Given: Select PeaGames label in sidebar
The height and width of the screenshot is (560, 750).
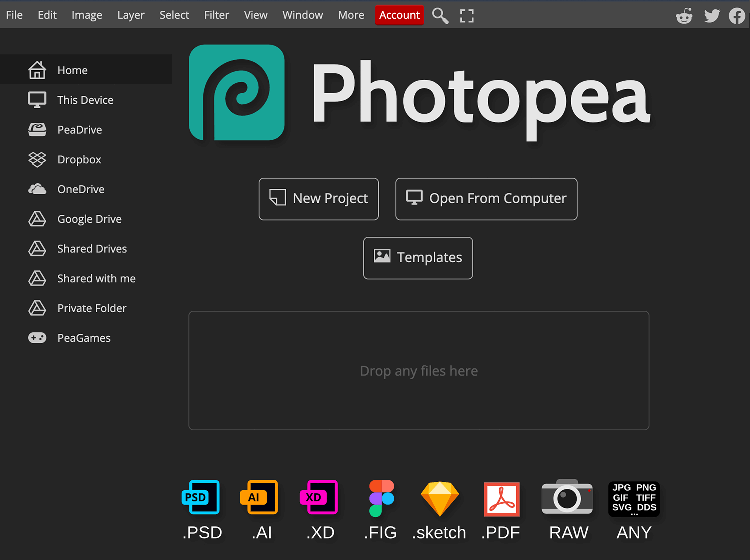Looking at the screenshot, I should [84, 338].
